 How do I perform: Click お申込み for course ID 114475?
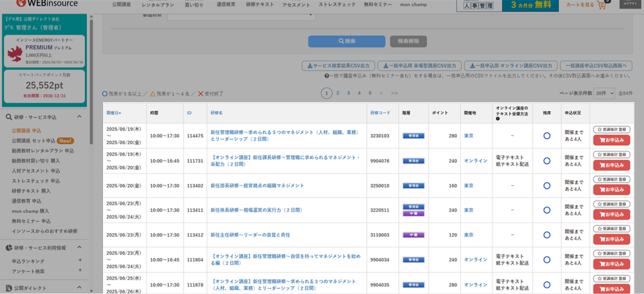[612, 141]
